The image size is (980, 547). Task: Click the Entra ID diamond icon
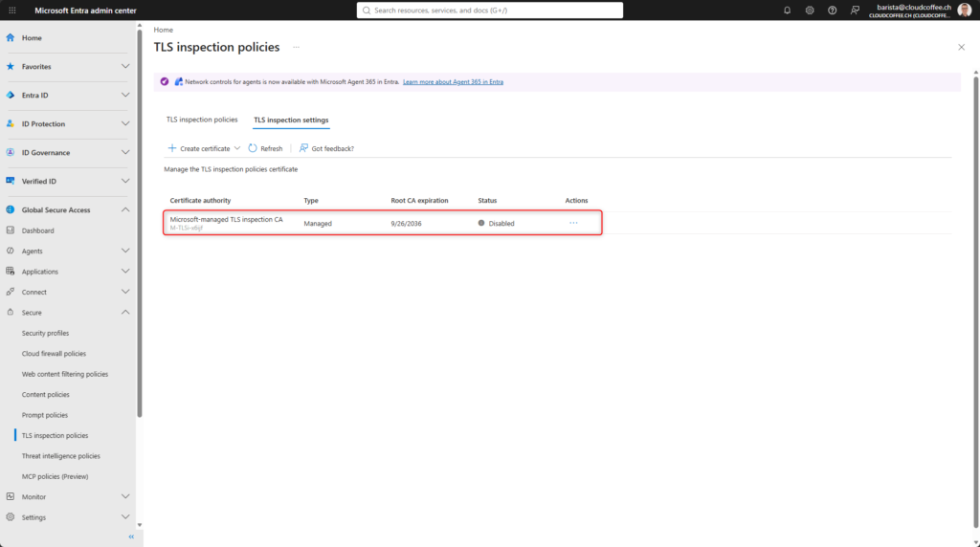pyautogui.click(x=10, y=95)
